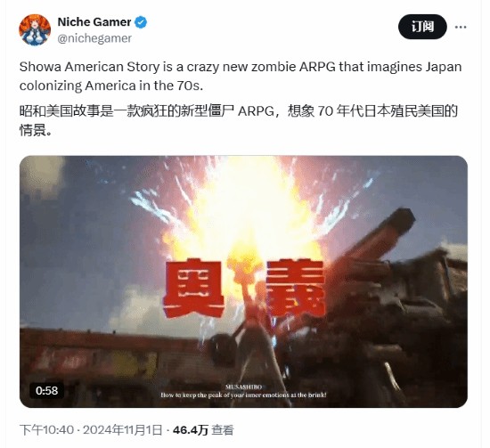Click the 下午10:40 2024年11月1日 timestamp
Viewport: 490px width, 448px height.
pyautogui.click(x=91, y=430)
